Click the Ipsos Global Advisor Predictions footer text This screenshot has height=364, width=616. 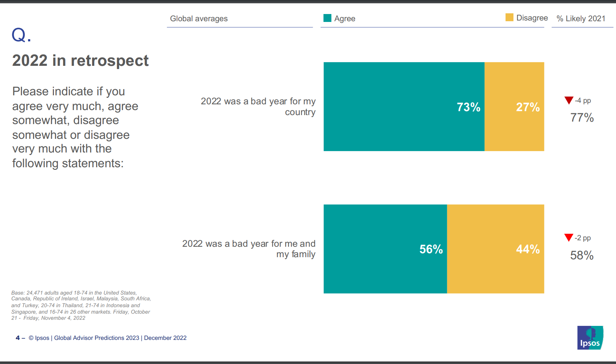(108, 338)
